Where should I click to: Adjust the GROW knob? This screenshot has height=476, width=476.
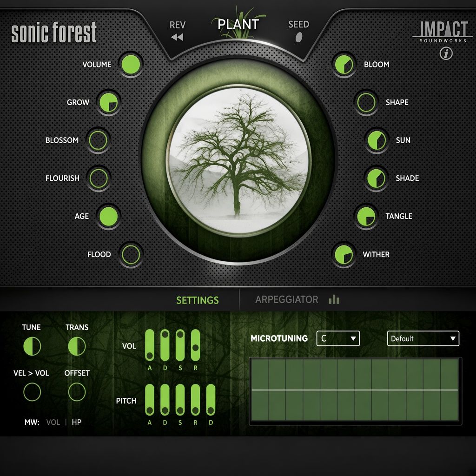(109, 102)
